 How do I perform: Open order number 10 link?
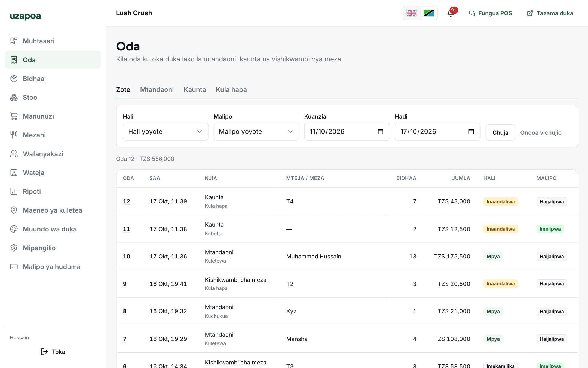point(127,257)
